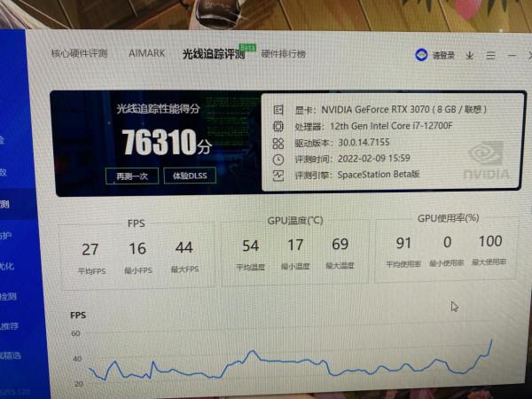Select the score text 76310分

[x=167, y=142]
